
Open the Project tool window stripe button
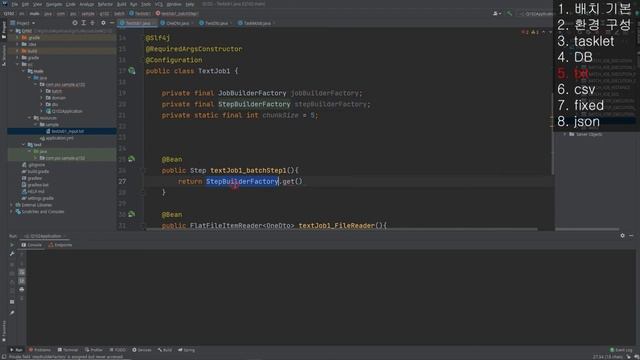pyautogui.click(x=4, y=31)
